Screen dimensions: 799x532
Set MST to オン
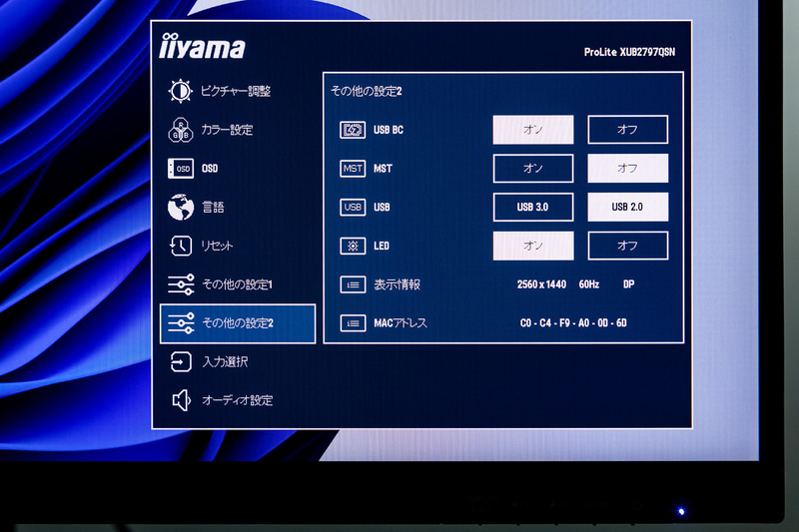533,169
